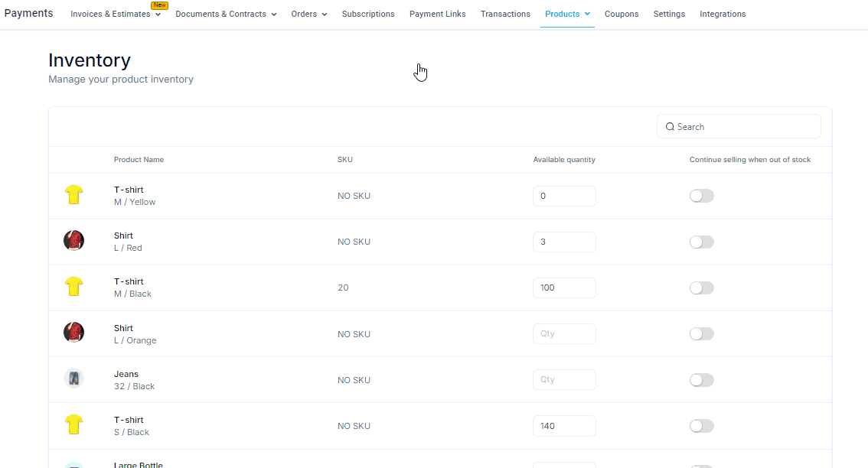
Task: Click the T-shirt S / Black product image
Action: 73,425
